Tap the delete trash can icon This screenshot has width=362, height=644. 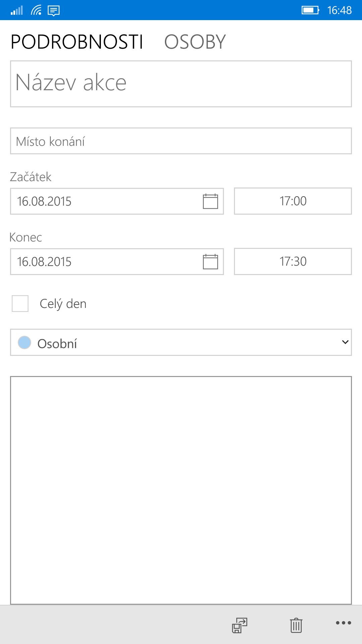[296, 625]
